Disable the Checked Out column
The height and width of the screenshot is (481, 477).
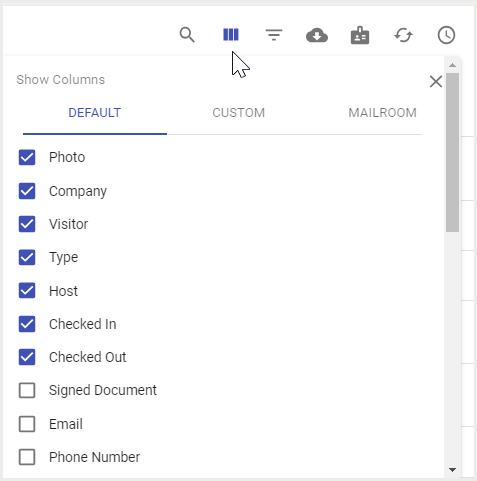tap(27, 357)
